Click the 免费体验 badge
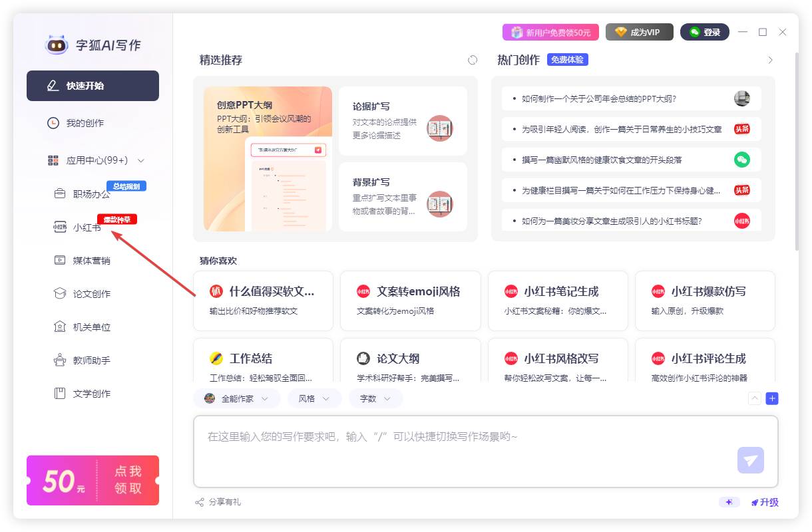This screenshot has height=532, width=812. [x=568, y=60]
